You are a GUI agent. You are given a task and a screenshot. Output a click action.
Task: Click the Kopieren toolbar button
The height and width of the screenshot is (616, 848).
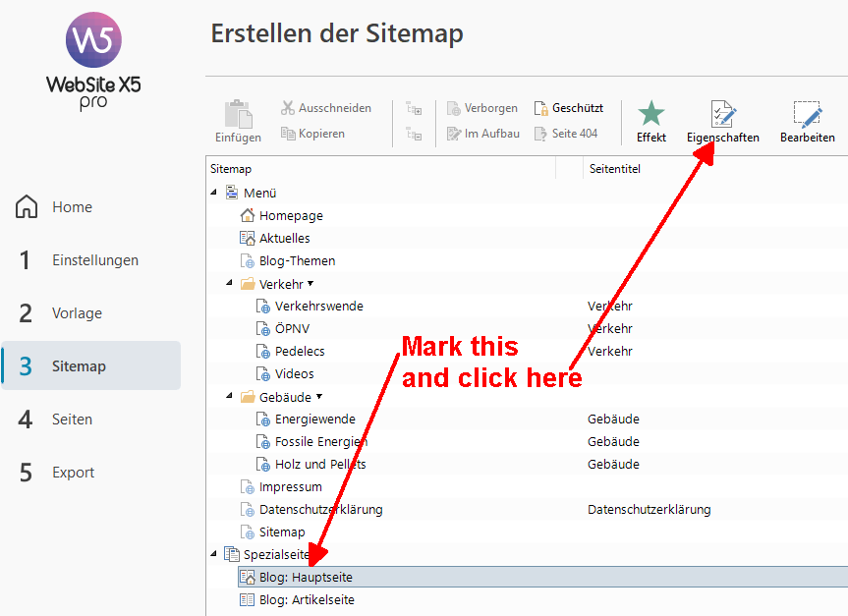(312, 134)
